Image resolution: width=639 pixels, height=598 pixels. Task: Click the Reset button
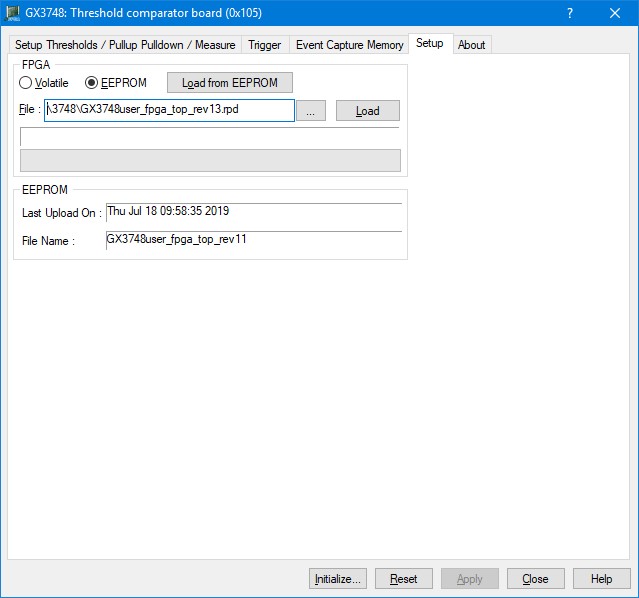(x=404, y=579)
